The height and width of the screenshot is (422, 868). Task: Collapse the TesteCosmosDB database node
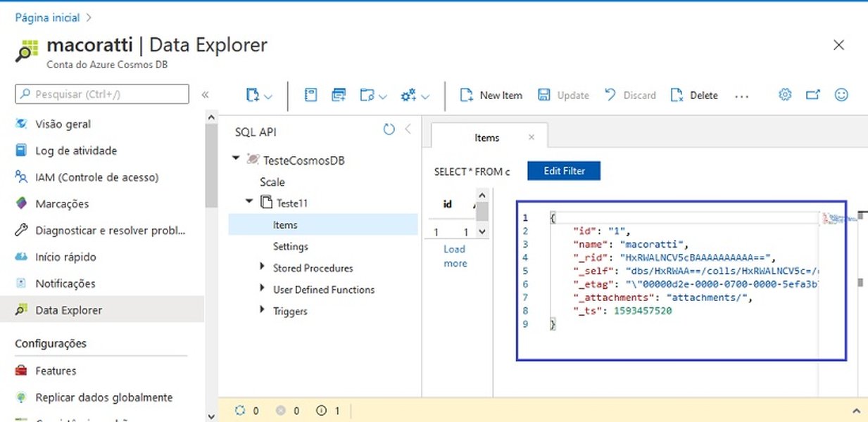tap(236, 159)
